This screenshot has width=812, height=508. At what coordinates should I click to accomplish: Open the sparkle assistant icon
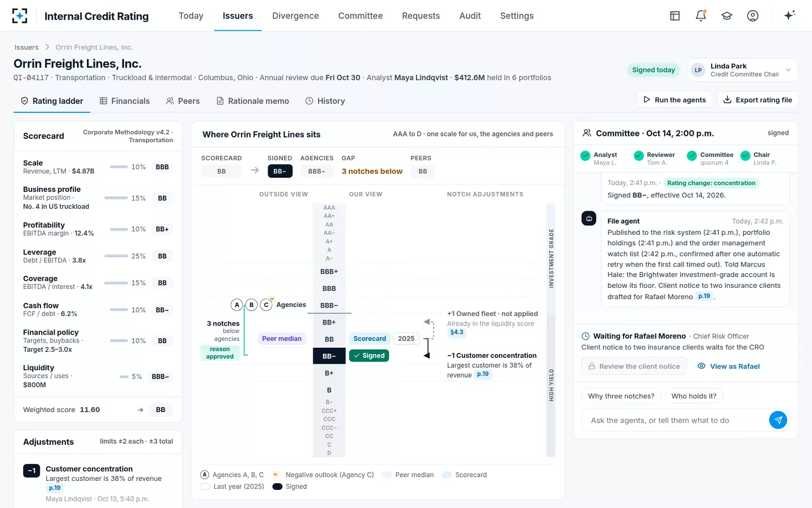789,15
